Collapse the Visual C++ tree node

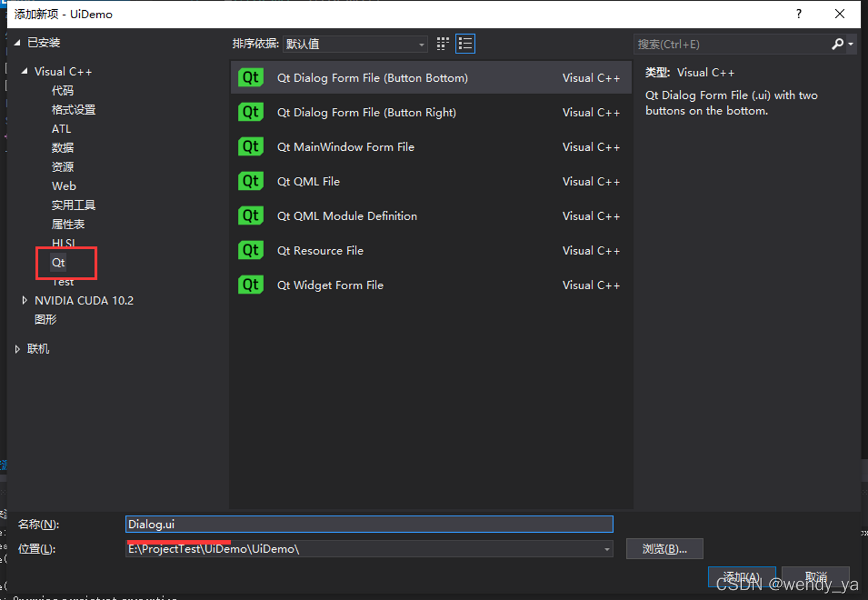tap(25, 72)
